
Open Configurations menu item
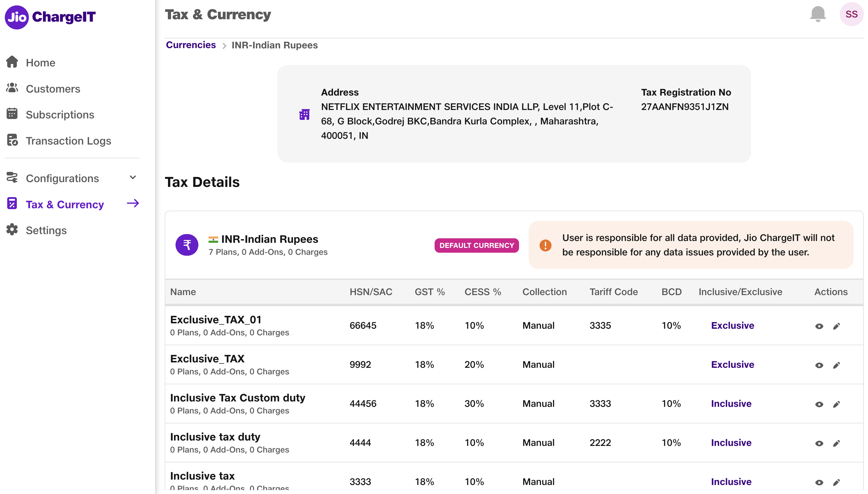point(63,178)
